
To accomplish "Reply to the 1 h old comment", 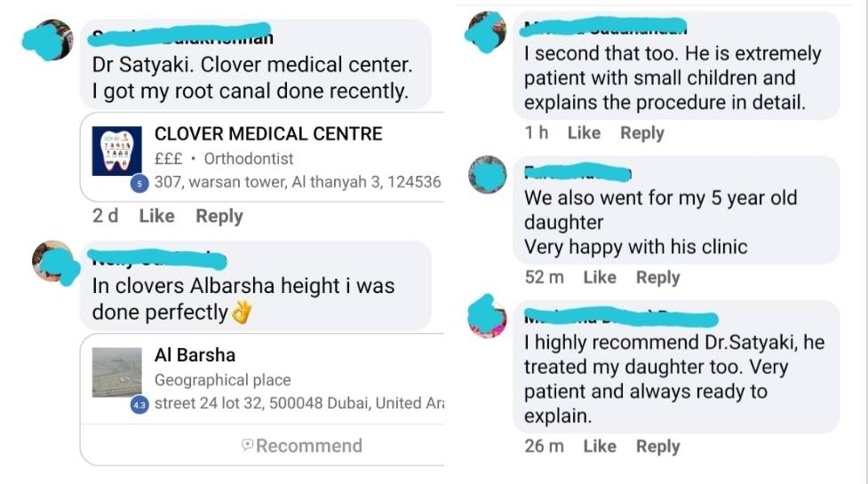I will pos(642,133).
